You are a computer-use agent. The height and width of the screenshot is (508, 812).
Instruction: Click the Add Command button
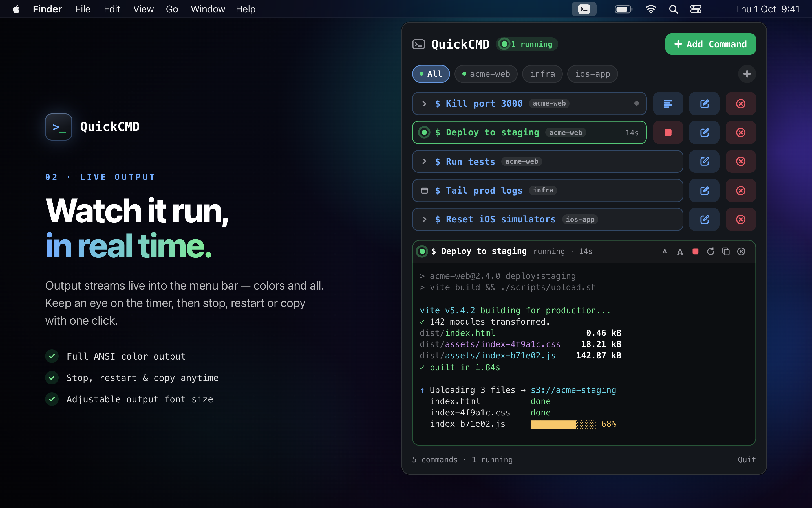pyautogui.click(x=710, y=44)
